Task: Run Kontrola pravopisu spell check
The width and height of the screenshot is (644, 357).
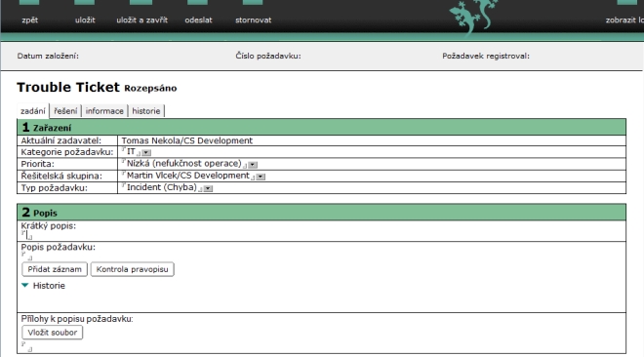Action: (x=133, y=269)
